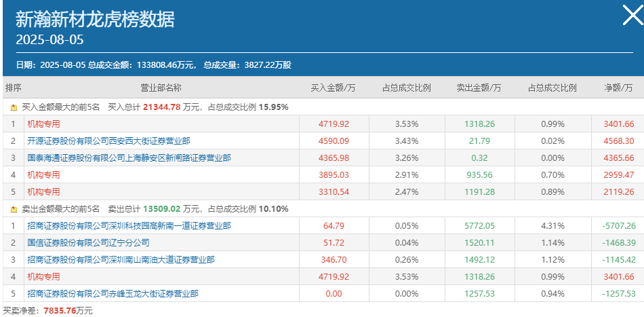Click sell amount 935.56
Viewport: 644px width, 317px height.
pyautogui.click(x=479, y=174)
